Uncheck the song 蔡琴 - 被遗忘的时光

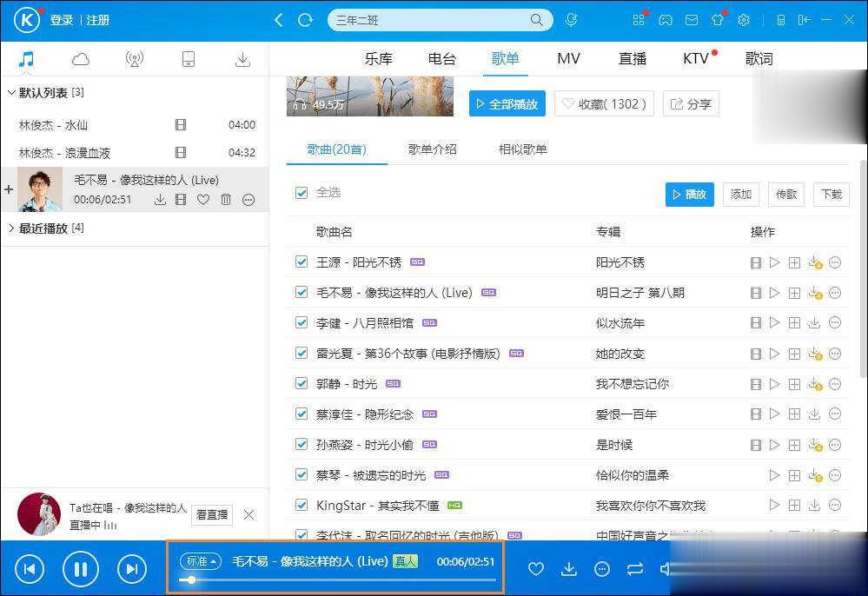[x=301, y=474]
